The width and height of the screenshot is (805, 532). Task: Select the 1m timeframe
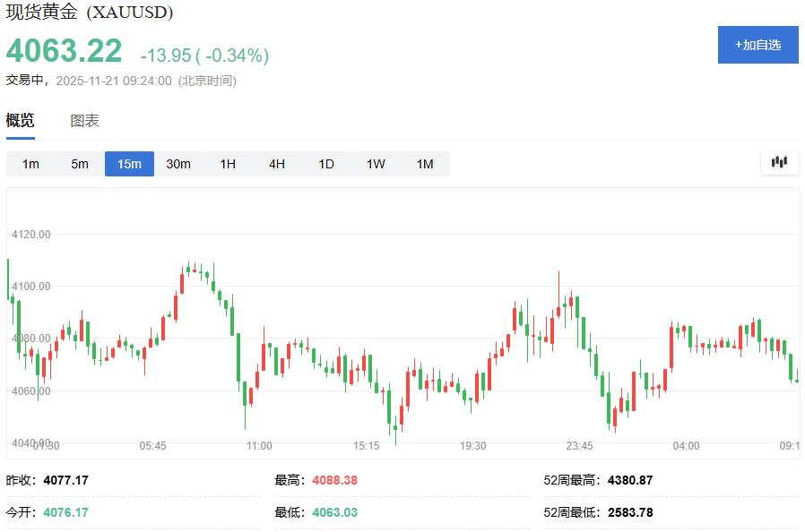[x=30, y=164]
